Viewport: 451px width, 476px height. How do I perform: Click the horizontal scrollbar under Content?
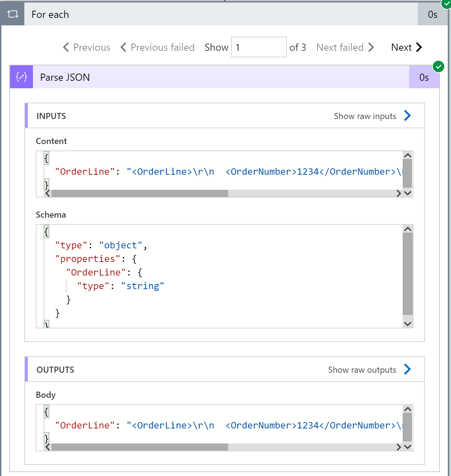[x=139, y=193]
